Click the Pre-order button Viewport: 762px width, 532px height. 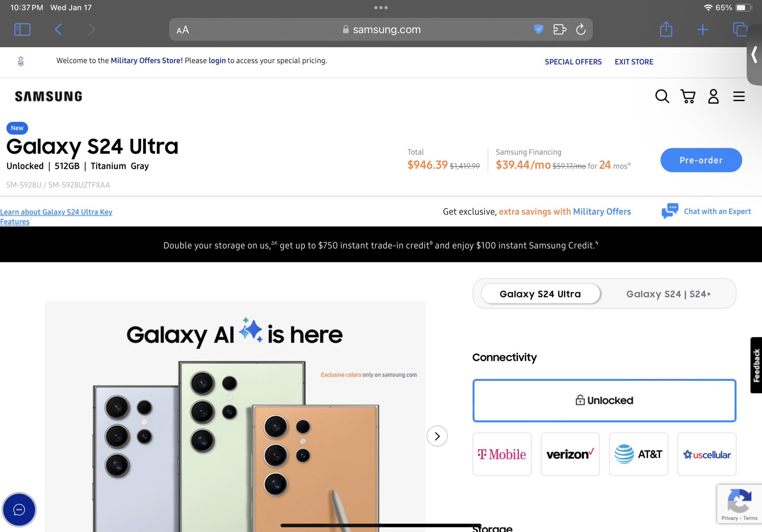(x=701, y=160)
